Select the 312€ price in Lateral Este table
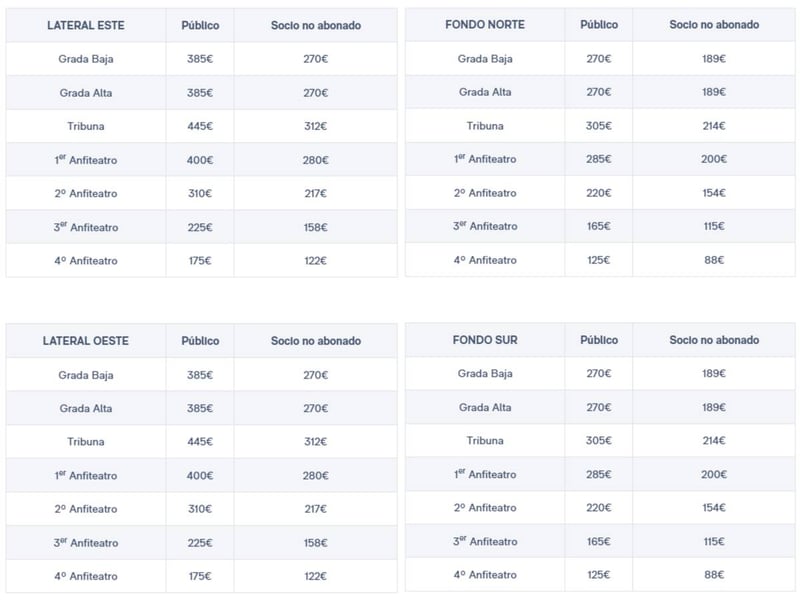The height and width of the screenshot is (600, 800). point(315,126)
